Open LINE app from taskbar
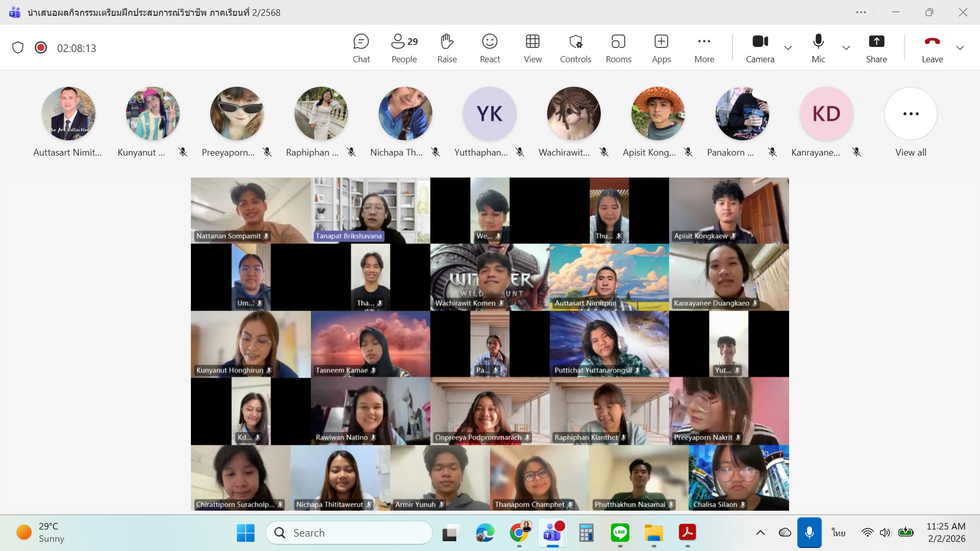The width and height of the screenshot is (980, 551). 620,533
